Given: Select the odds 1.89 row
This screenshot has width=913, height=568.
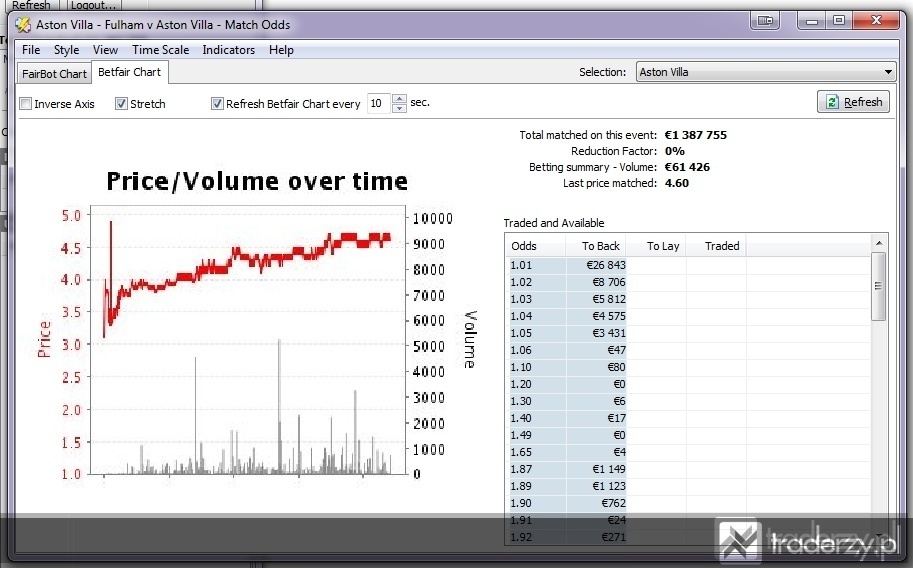Looking at the screenshot, I should [x=688, y=486].
